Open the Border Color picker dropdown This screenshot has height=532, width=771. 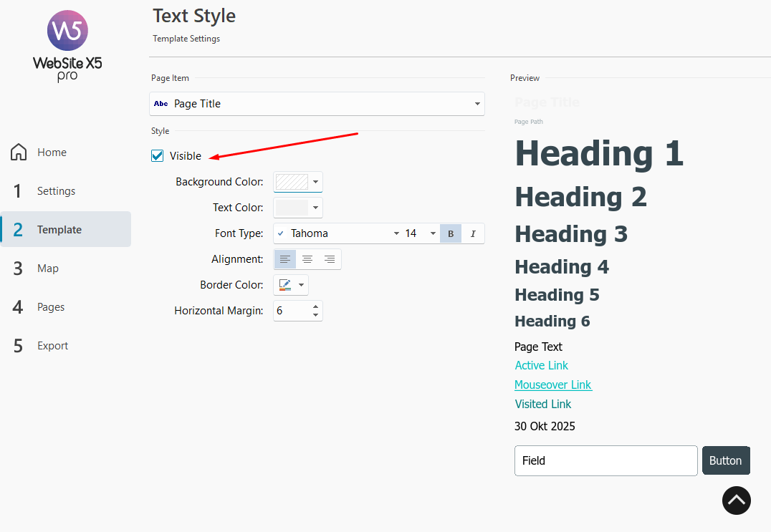pos(291,285)
